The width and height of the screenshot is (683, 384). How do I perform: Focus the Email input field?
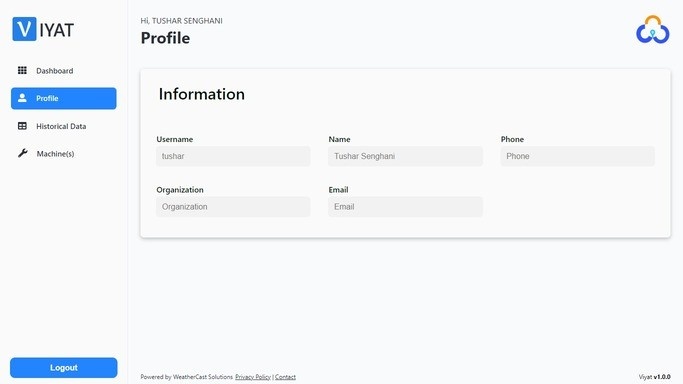pyautogui.click(x=406, y=207)
